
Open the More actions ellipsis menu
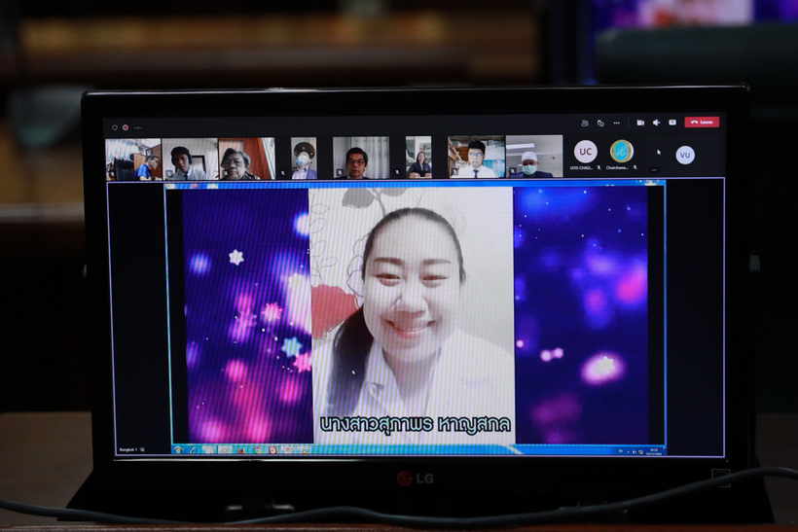point(616,123)
